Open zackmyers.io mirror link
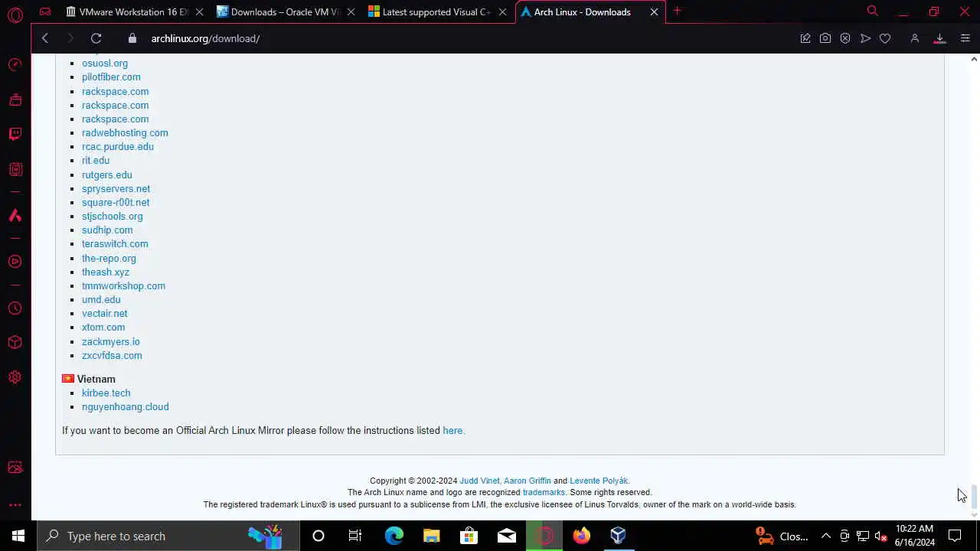This screenshot has height=551, width=980. [111, 342]
